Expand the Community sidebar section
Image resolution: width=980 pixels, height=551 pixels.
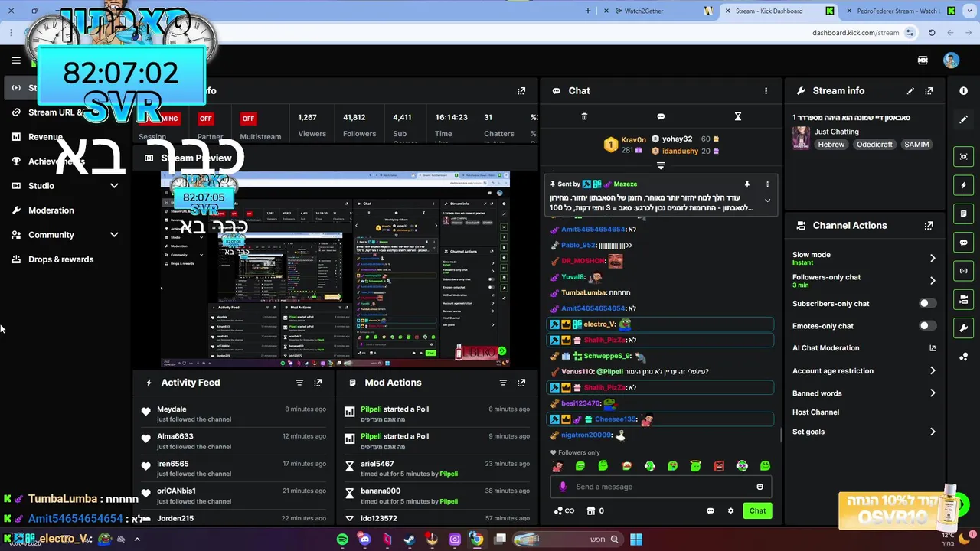114,234
